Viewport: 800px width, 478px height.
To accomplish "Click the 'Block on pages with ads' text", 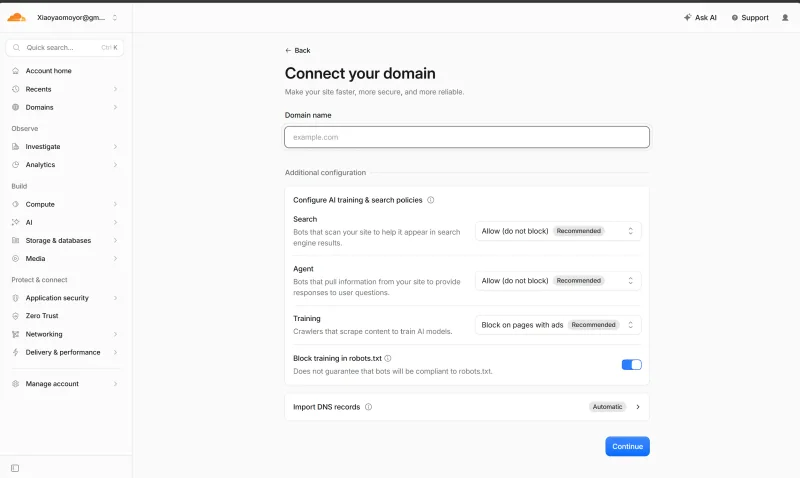I will tap(522, 325).
